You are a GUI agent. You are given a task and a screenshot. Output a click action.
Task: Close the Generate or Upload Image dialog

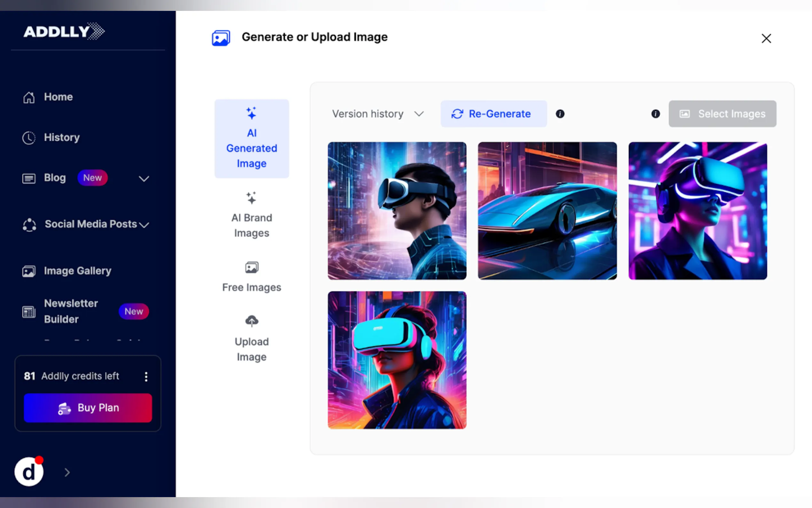pos(766,38)
